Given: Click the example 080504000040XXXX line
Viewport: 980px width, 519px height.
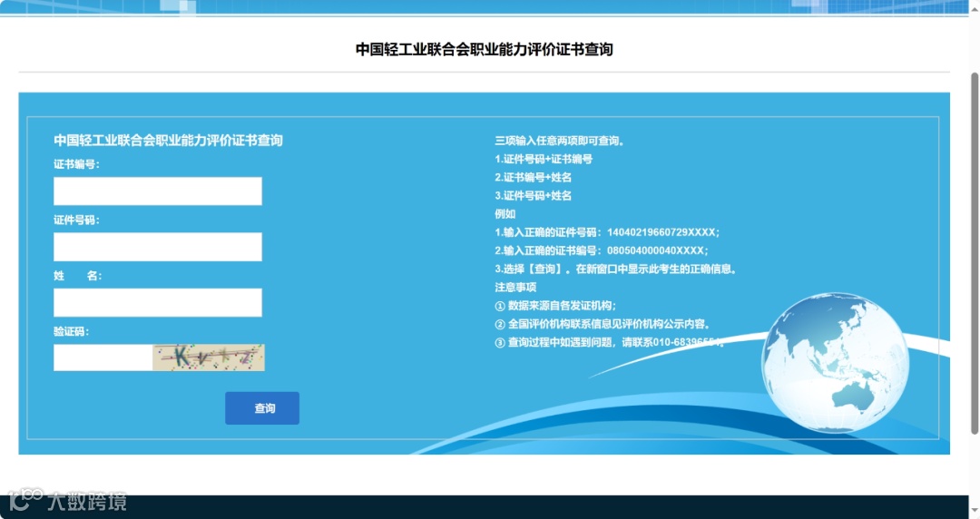Looking at the screenshot, I should tap(602, 250).
